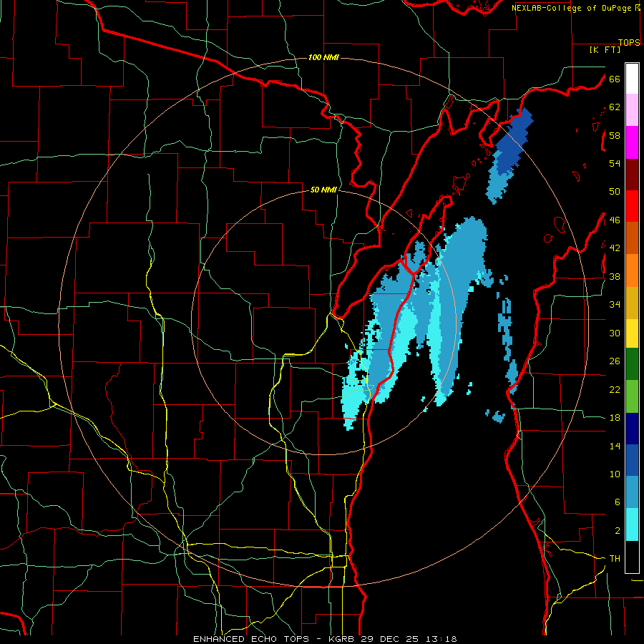Click the [K FT] units label
644x644 pixels.
coord(605,49)
